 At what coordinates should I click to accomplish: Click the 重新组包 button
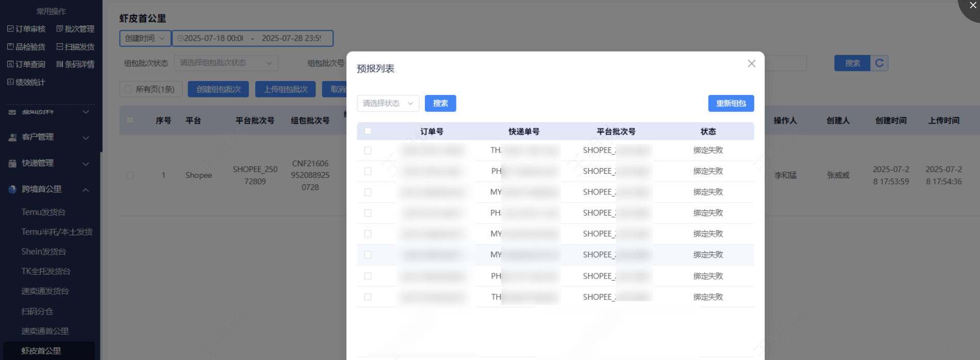tap(731, 103)
